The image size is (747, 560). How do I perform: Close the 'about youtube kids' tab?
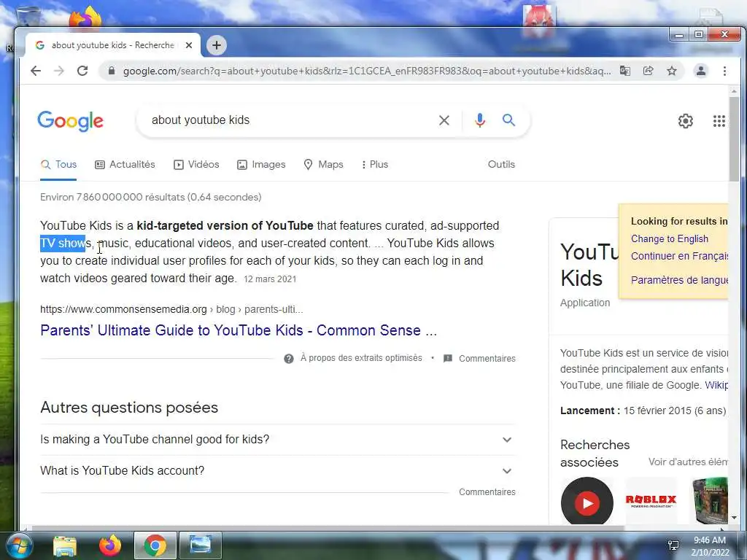pyautogui.click(x=189, y=45)
